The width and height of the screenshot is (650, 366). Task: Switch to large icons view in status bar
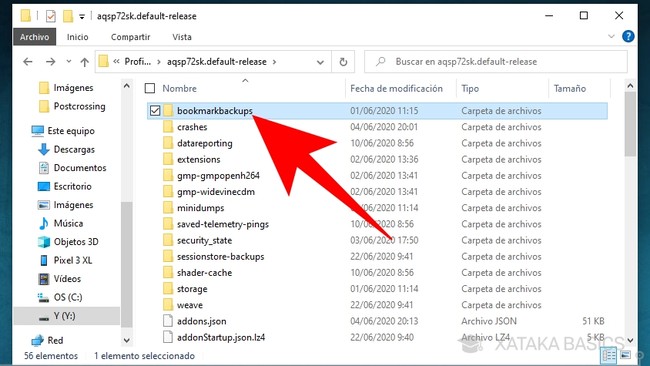click(x=625, y=355)
